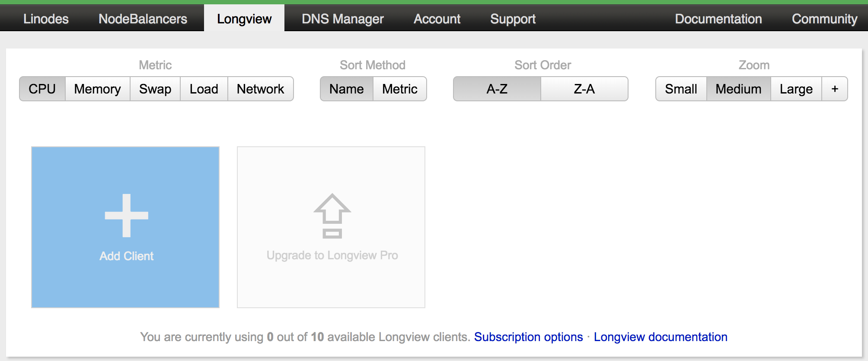
Task: Open the NodeBalancers tab
Action: (143, 19)
